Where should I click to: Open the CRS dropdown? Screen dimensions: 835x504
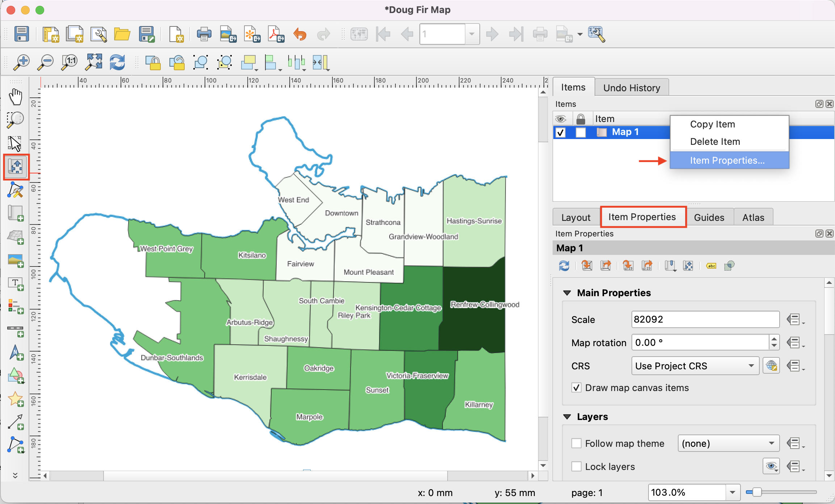695,366
